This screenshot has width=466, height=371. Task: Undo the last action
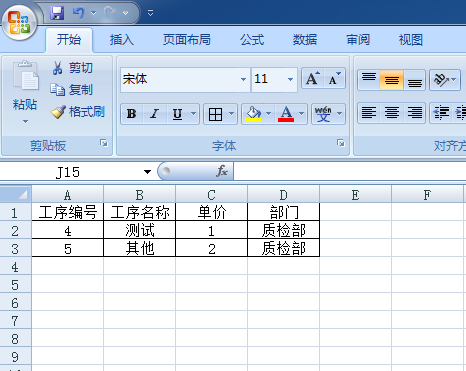tap(78, 13)
